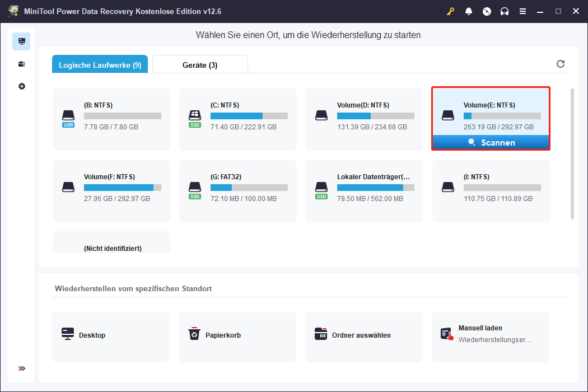Screen dimensions: 588x392
Task: Click the drive icon for Volume(D: NTFS)
Action: [x=321, y=115]
